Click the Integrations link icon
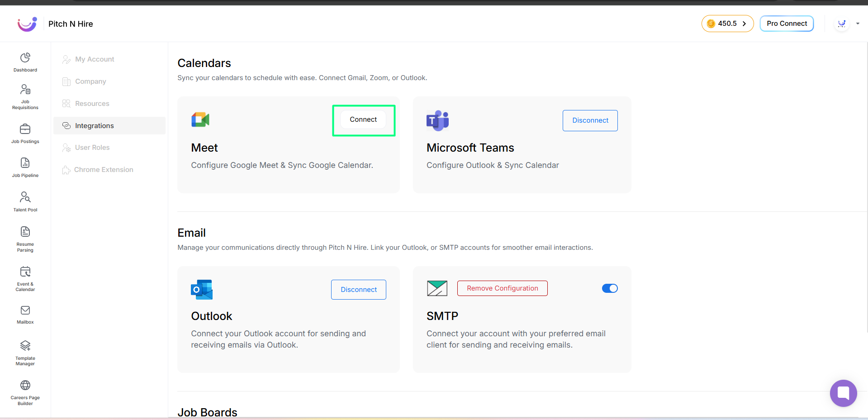Screen dimensions: 868x420 point(66,126)
